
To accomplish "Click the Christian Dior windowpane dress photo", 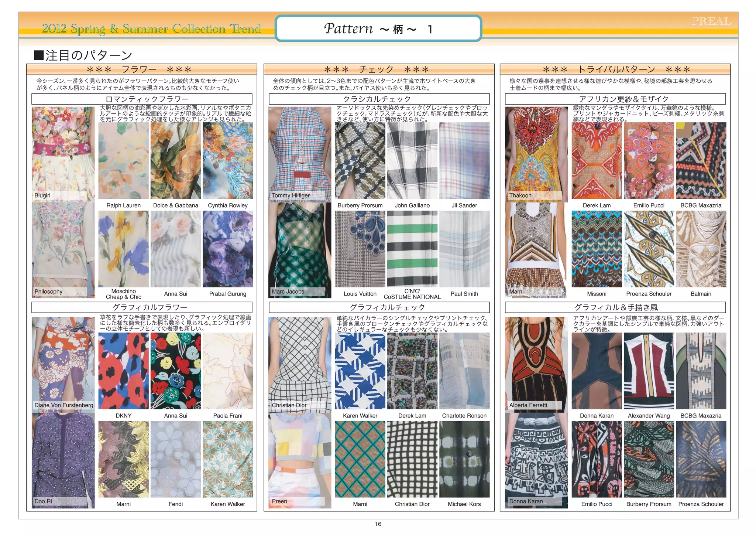I will pyautogui.click(x=300, y=364).
